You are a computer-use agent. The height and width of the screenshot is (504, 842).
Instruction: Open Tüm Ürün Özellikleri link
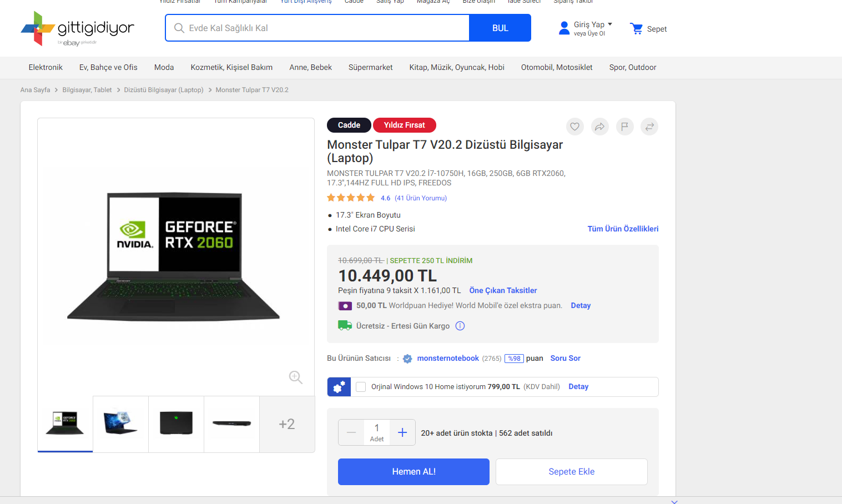coord(623,229)
